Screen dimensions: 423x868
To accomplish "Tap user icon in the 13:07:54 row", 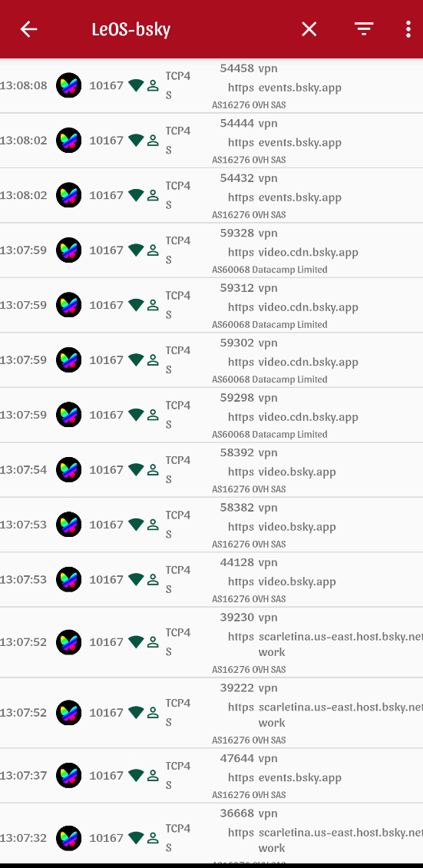I will pyautogui.click(x=154, y=470).
